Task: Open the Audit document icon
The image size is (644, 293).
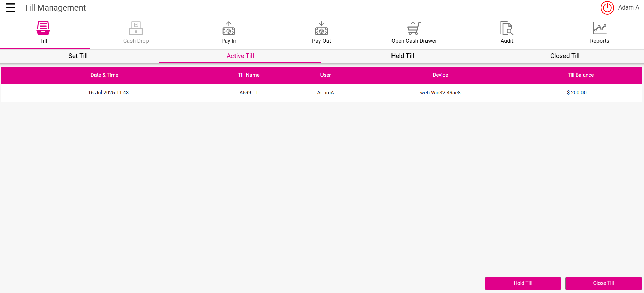Action: click(507, 29)
